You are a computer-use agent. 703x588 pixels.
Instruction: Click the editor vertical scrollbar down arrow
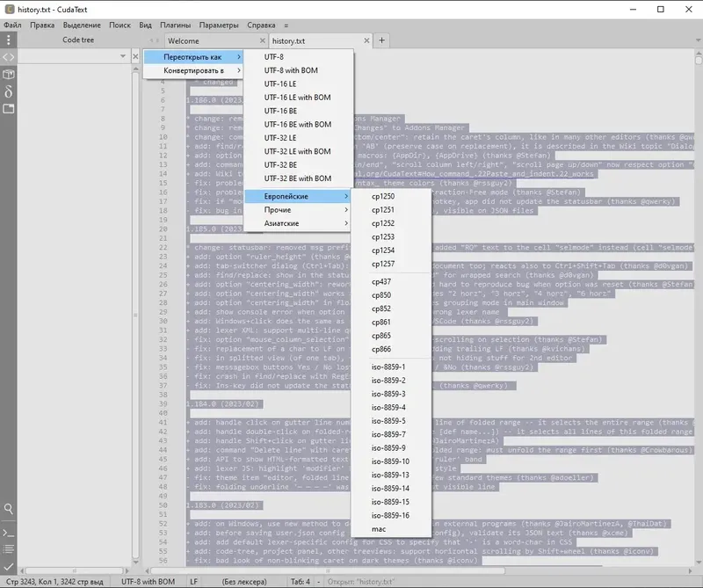tap(698, 562)
